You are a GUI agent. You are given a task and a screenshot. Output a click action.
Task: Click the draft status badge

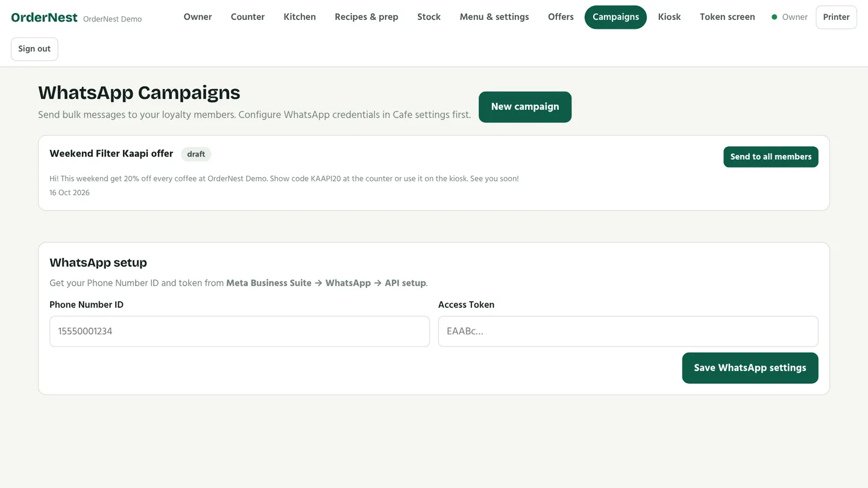pyautogui.click(x=196, y=154)
